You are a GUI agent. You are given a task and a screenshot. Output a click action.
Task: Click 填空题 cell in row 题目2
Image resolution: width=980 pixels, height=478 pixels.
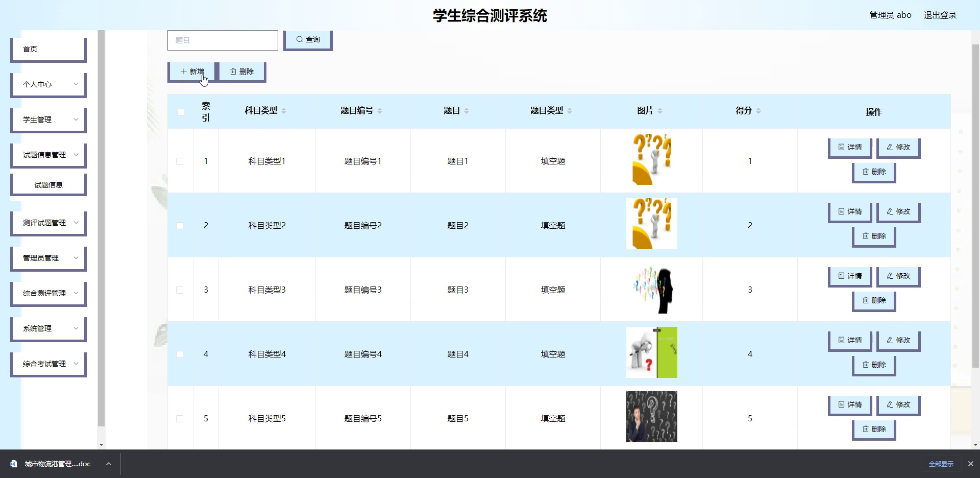[553, 226]
